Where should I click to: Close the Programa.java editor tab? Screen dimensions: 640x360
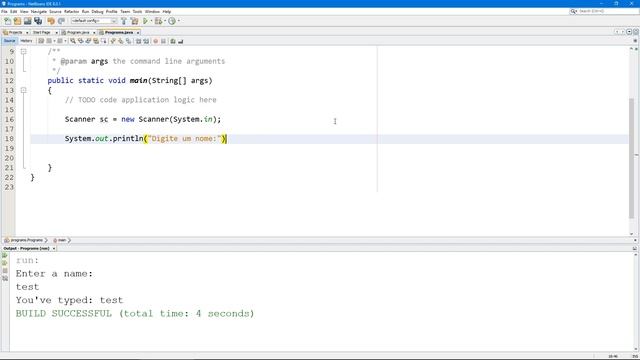point(138,32)
